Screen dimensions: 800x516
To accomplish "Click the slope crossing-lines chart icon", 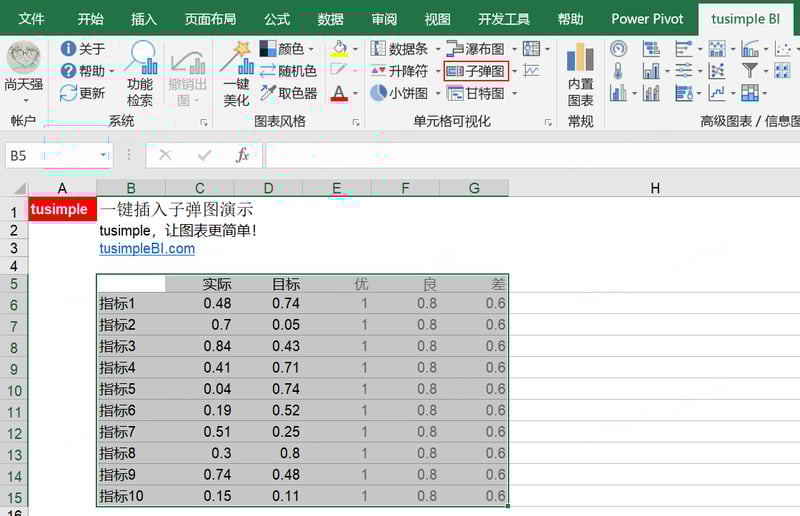I will click(717, 71).
